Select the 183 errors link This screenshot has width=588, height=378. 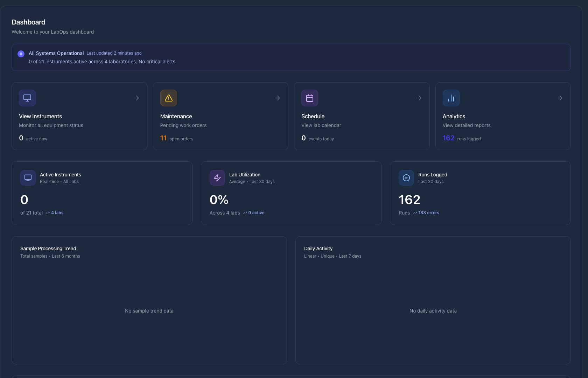(x=429, y=213)
